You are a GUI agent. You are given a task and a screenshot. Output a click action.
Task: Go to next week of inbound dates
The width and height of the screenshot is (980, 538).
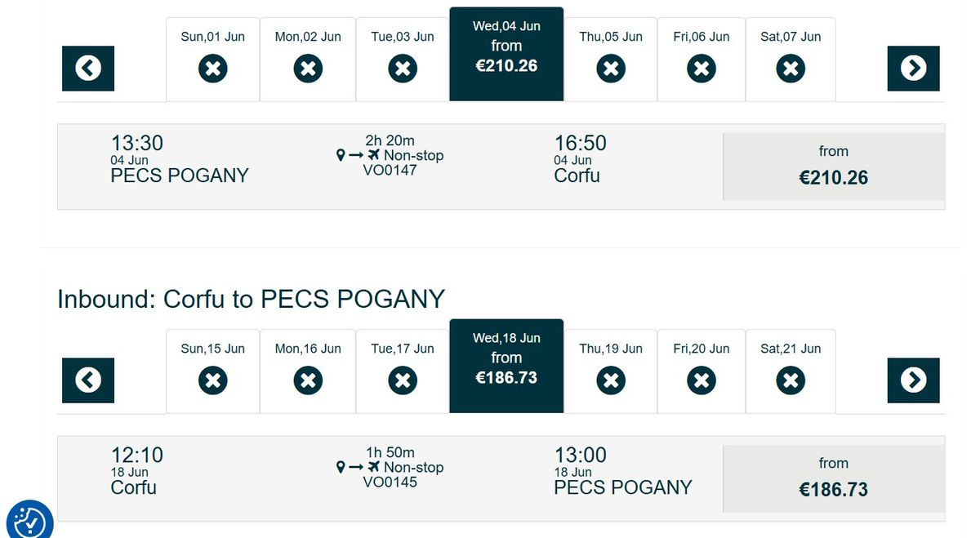coord(913,380)
